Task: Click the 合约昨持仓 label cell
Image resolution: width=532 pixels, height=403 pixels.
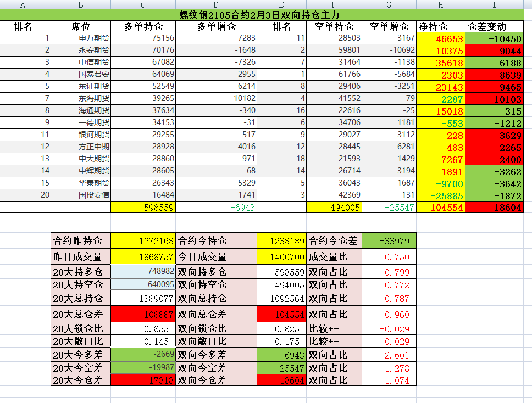Action: click(x=81, y=240)
